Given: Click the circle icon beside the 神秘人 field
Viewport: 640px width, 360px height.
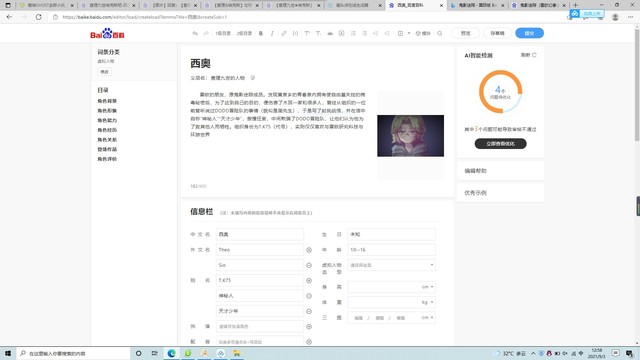Looking at the screenshot, I should click(x=309, y=296).
